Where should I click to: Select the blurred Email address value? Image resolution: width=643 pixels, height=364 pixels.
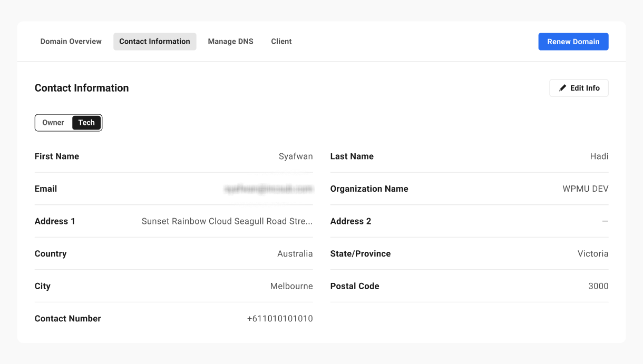click(268, 189)
